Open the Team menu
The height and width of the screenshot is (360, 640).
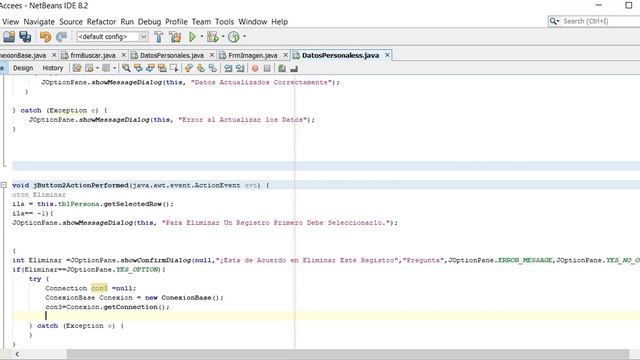tap(201, 22)
